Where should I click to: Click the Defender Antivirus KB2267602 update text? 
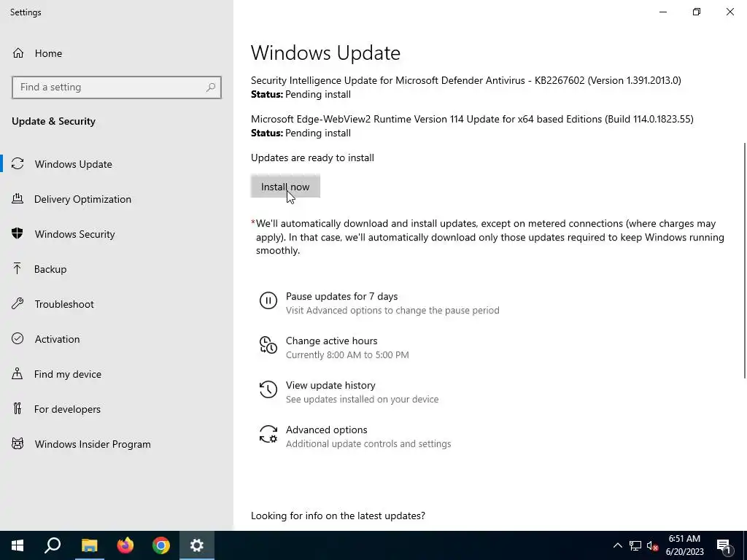click(x=466, y=80)
